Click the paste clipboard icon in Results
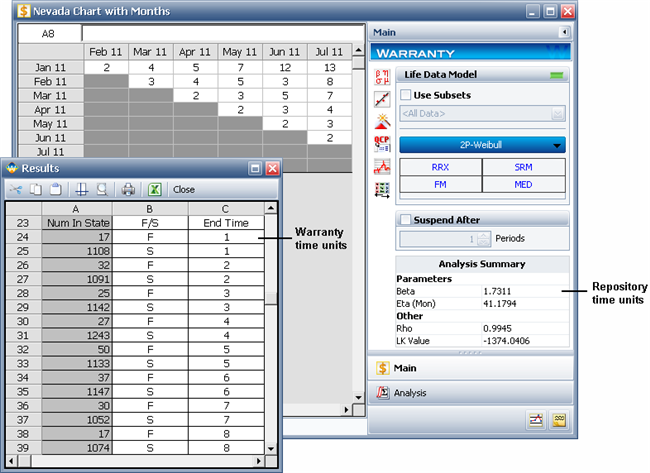 54,188
